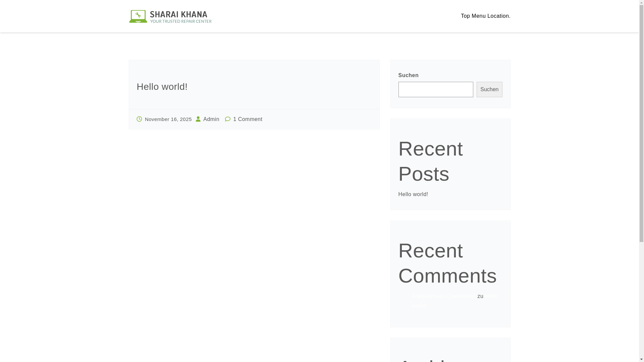The image size is (644, 362).
Task: Click the Sharai Khana logo text
Action: point(178,14)
